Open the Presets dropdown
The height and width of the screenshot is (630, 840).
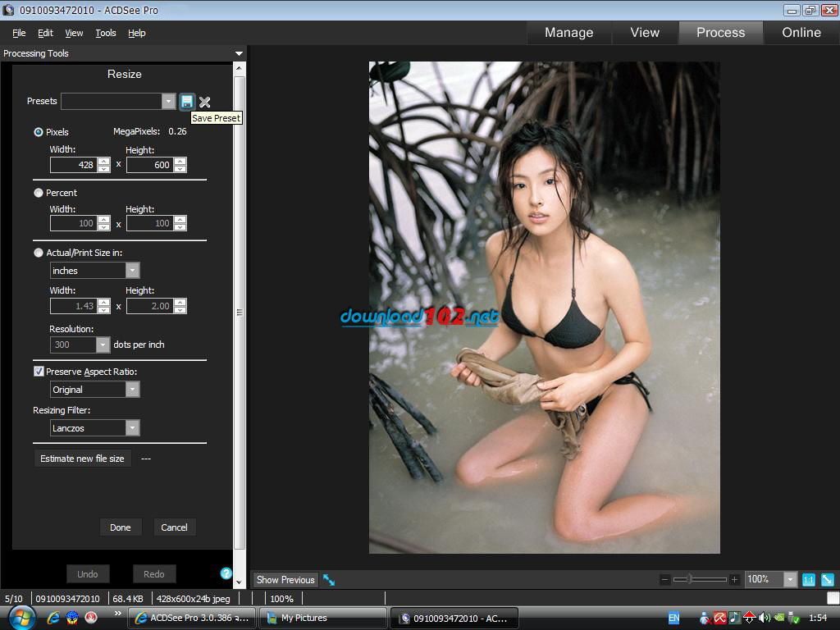[169, 101]
